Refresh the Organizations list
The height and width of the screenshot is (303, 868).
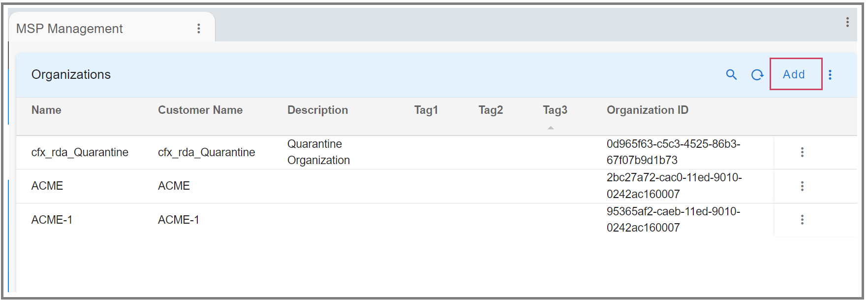tap(757, 74)
